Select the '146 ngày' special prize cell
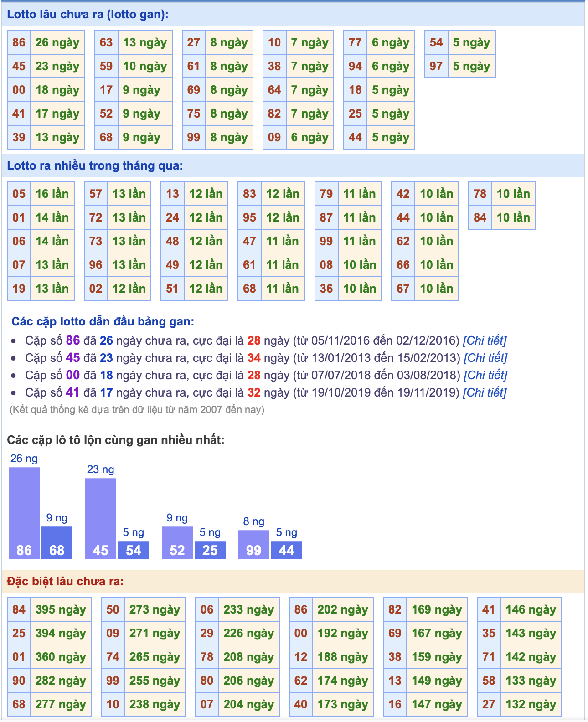Viewport: 588px width, 722px height. pyautogui.click(x=531, y=609)
